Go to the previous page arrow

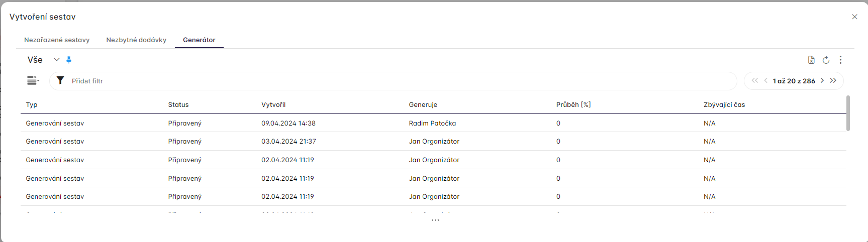[765, 80]
